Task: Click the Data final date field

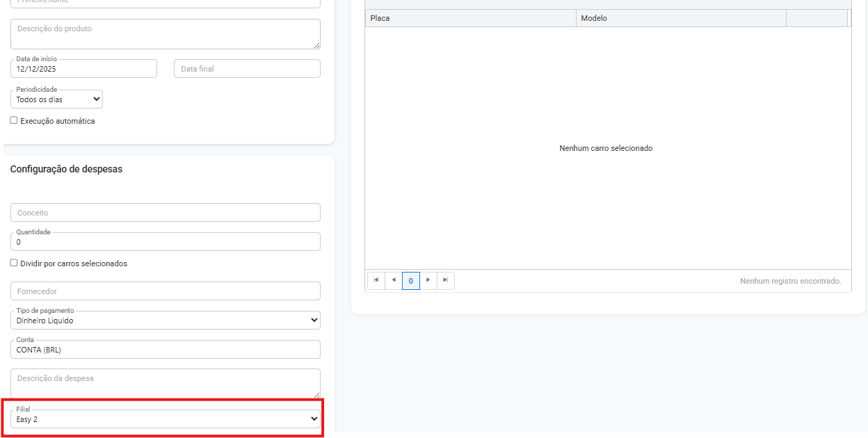Action: pos(247,69)
